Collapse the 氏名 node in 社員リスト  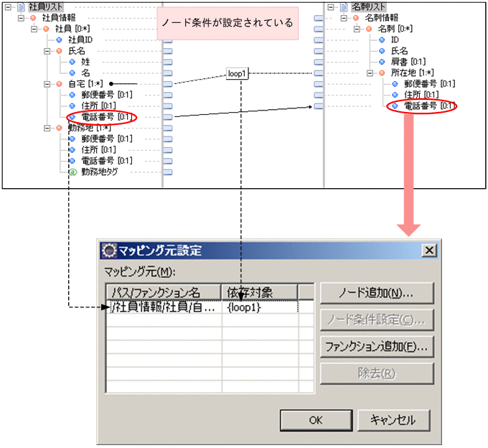(47, 51)
